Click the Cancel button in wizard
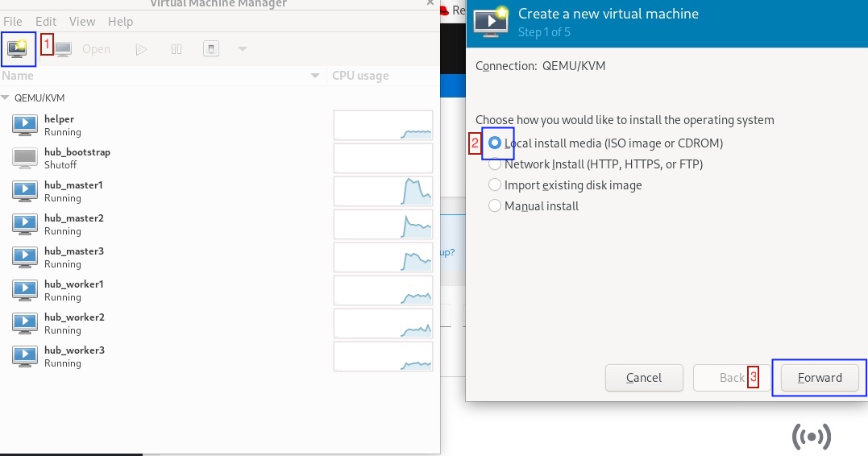Image resolution: width=868 pixels, height=456 pixels. 644,378
